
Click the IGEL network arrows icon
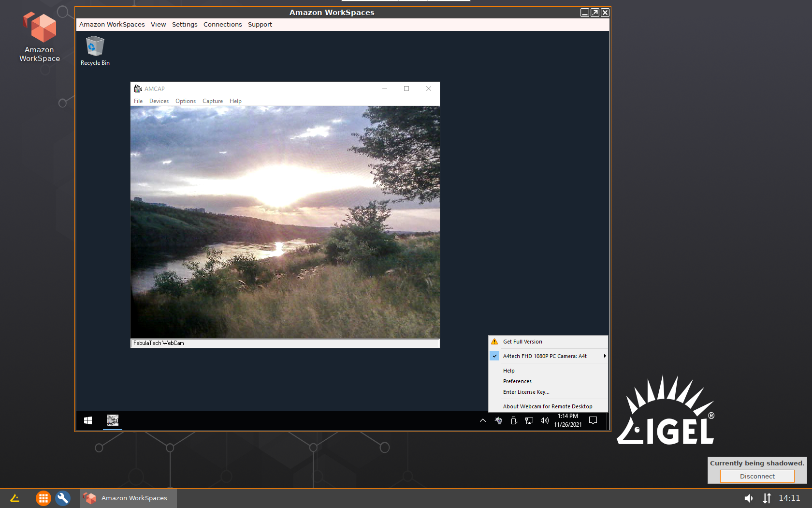[x=767, y=498]
